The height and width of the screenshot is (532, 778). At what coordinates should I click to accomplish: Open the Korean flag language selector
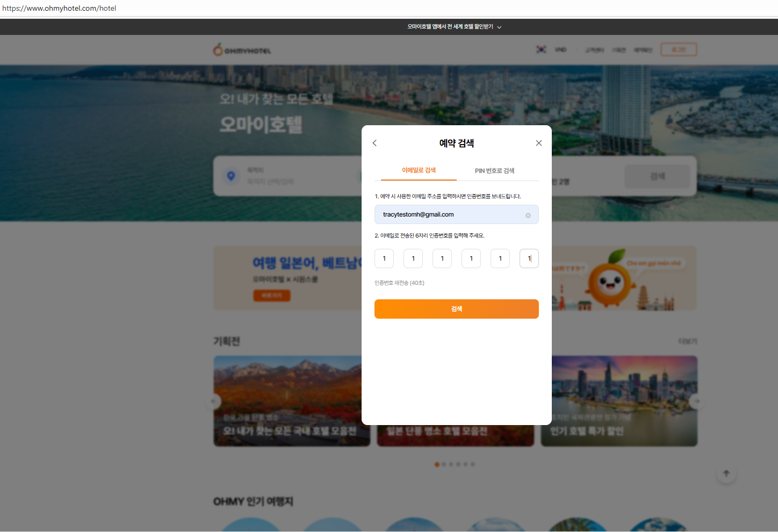(x=541, y=50)
